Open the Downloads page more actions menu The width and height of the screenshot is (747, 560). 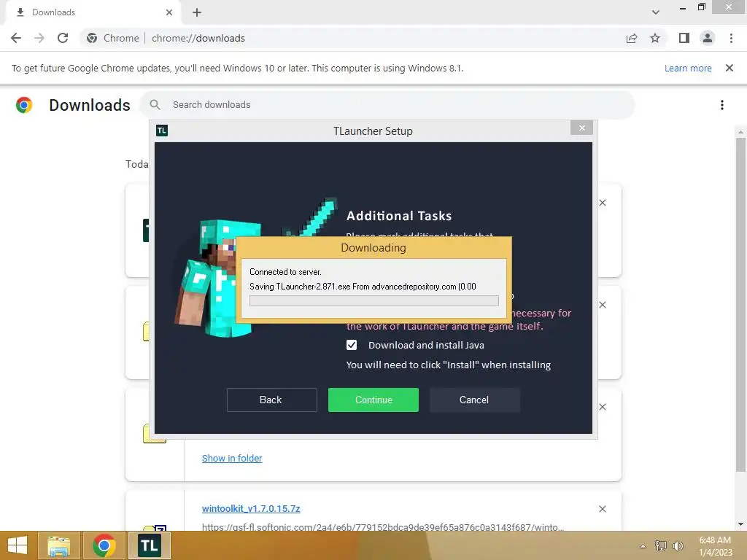[722, 105]
